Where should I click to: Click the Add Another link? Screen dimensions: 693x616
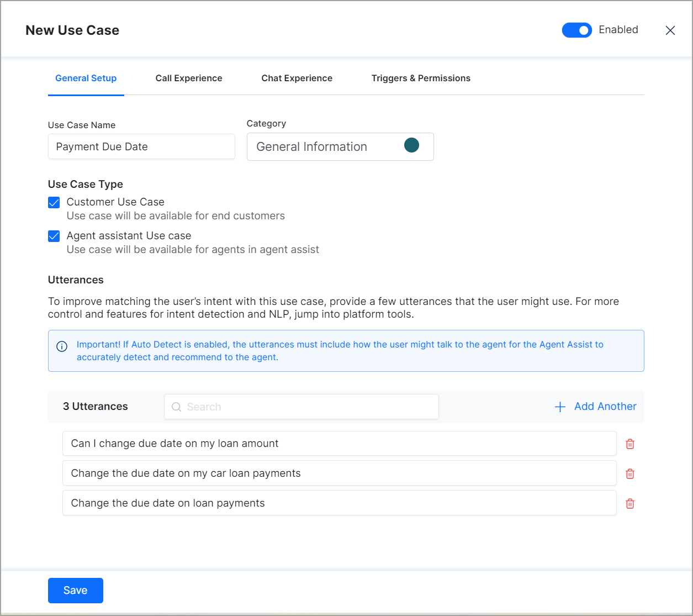605,407
